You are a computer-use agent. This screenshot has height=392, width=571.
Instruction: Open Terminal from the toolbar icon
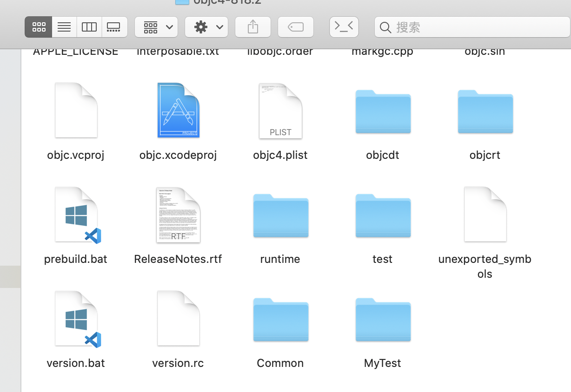pos(344,27)
